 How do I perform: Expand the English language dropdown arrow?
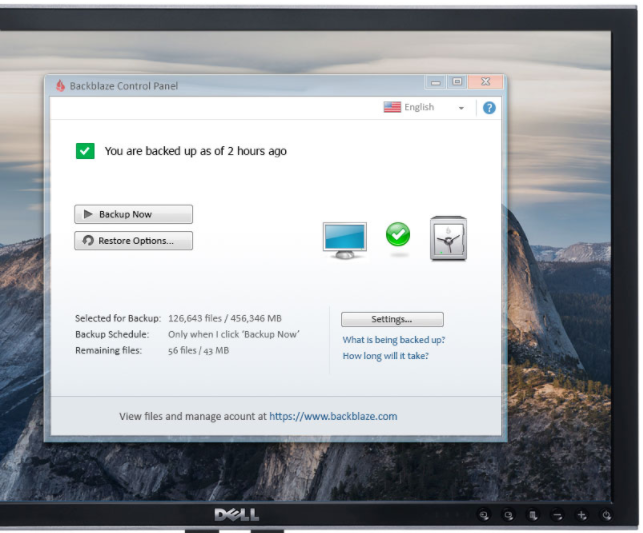pyautogui.click(x=461, y=108)
